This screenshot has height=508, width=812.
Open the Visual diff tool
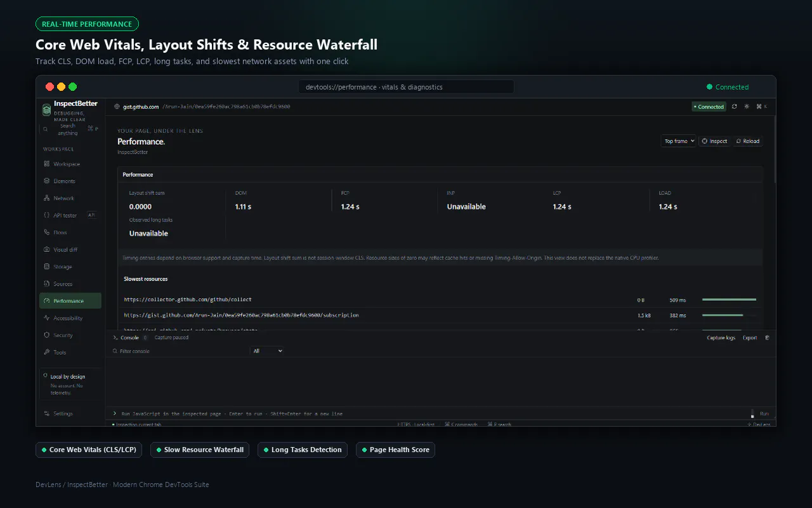pyautogui.click(x=70, y=250)
